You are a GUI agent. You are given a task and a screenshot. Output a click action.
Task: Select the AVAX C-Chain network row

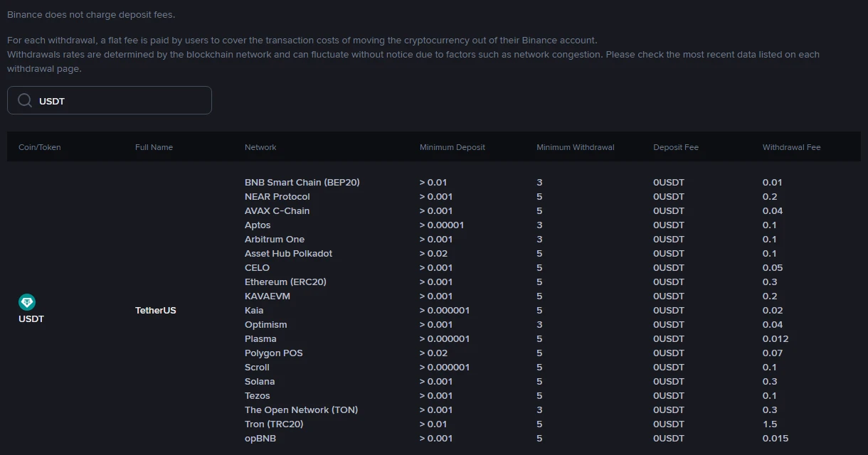point(277,210)
